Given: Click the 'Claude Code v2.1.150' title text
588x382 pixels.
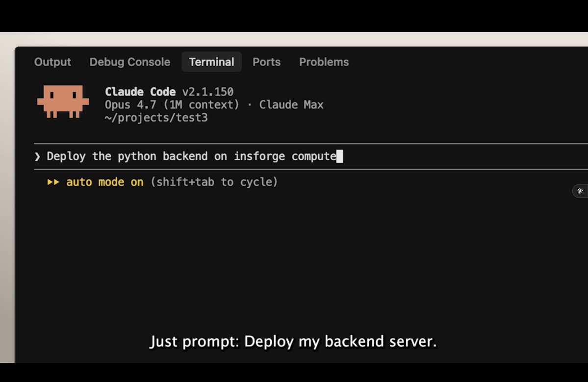Looking at the screenshot, I should [169, 92].
